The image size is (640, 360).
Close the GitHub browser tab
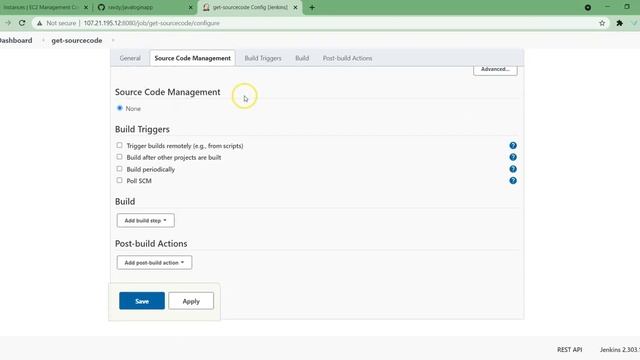(x=190, y=7)
